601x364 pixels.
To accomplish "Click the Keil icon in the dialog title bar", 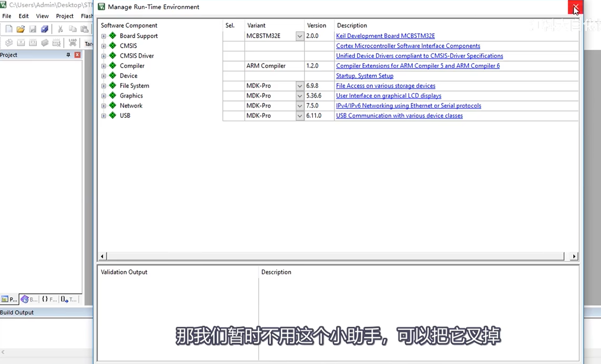I will click(x=101, y=7).
